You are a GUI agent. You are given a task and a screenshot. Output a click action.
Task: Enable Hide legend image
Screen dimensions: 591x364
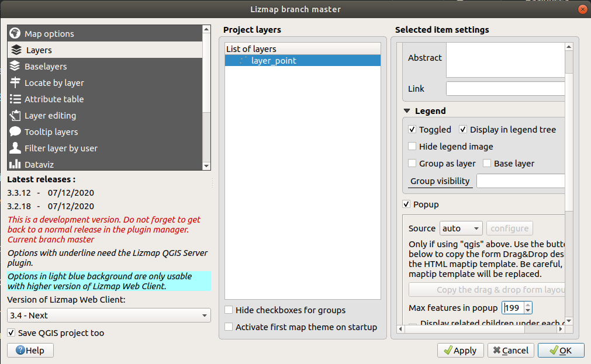[412, 146]
